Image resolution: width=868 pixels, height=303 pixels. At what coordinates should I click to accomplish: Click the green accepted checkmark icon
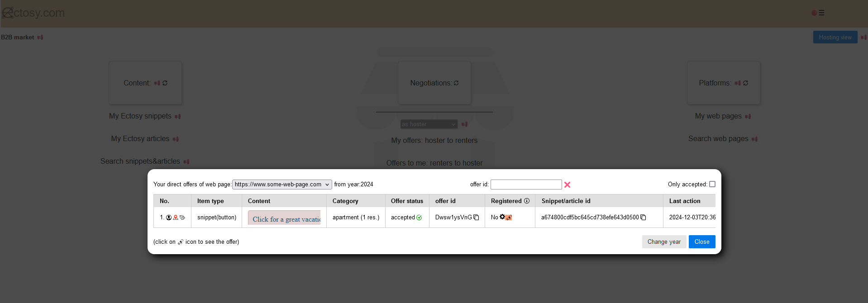[x=419, y=218]
